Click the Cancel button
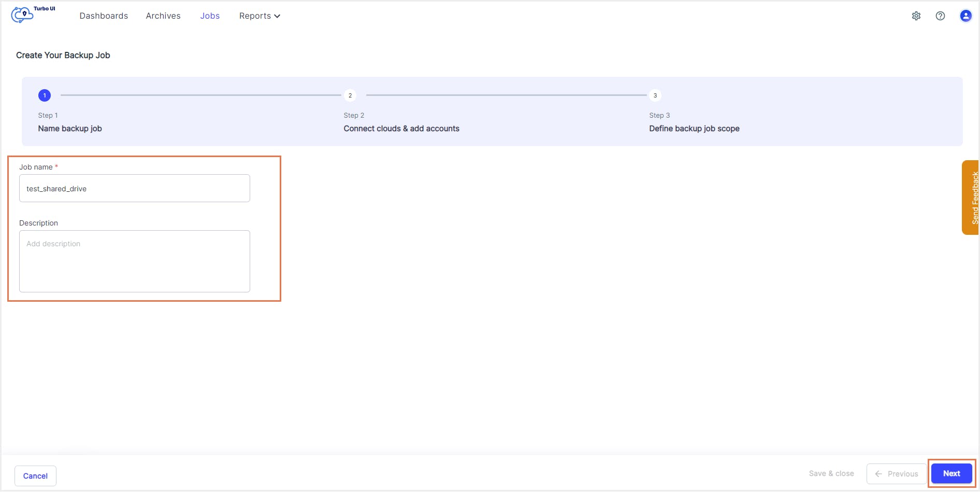Image resolution: width=980 pixels, height=492 pixels. click(x=35, y=475)
